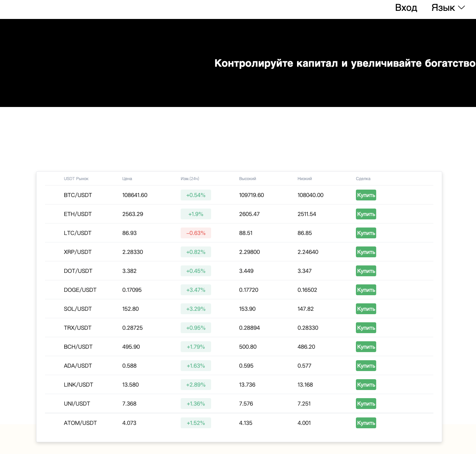476x454 pixels.
Task: Open the Вход login link
Action: (x=406, y=7)
